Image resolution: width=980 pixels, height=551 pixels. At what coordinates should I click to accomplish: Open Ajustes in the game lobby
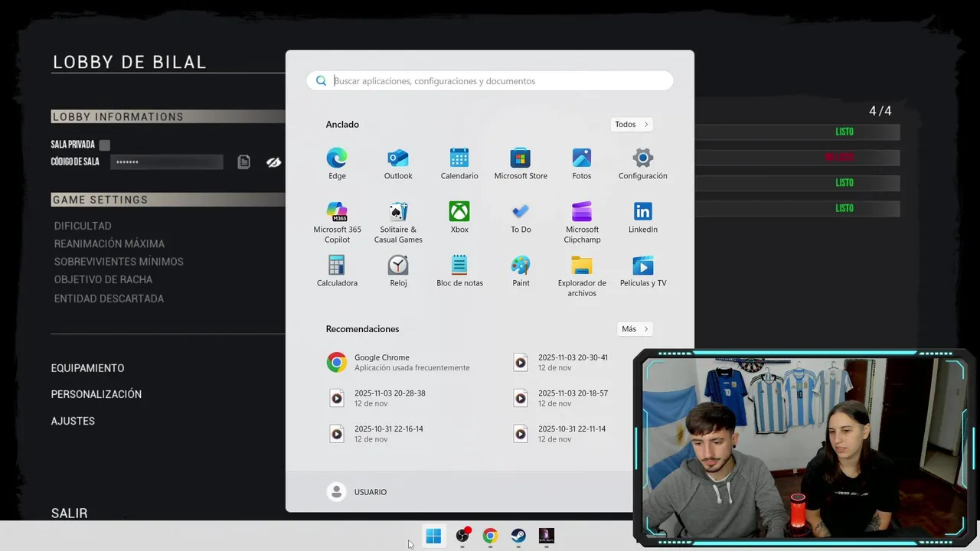click(x=73, y=421)
